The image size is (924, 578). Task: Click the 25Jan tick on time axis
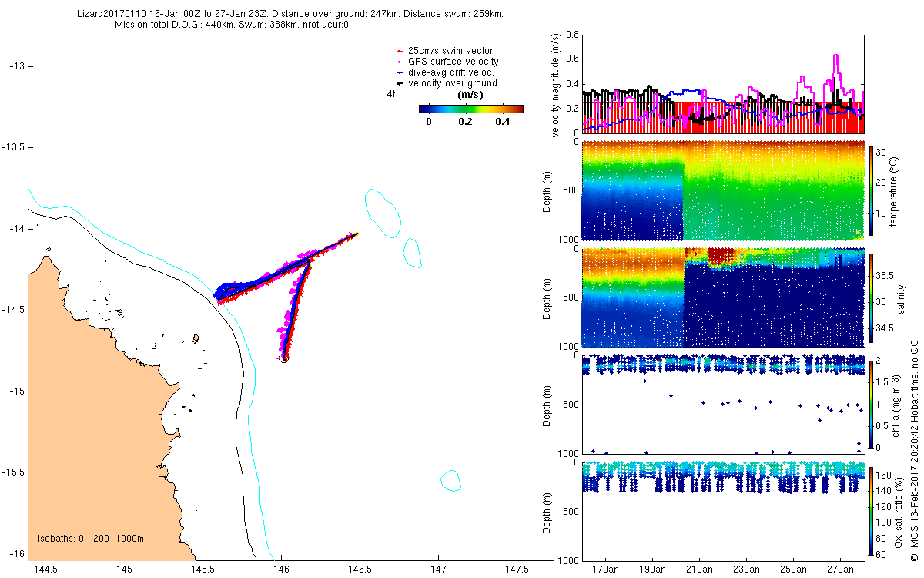pyautogui.click(x=793, y=570)
